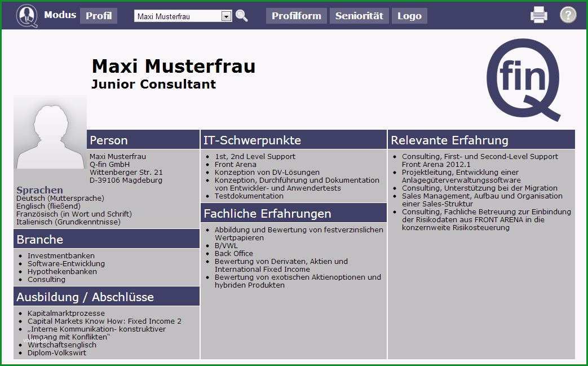The height and width of the screenshot is (366, 588).
Task: Click the Sprachen subheading
Action: 39,190
